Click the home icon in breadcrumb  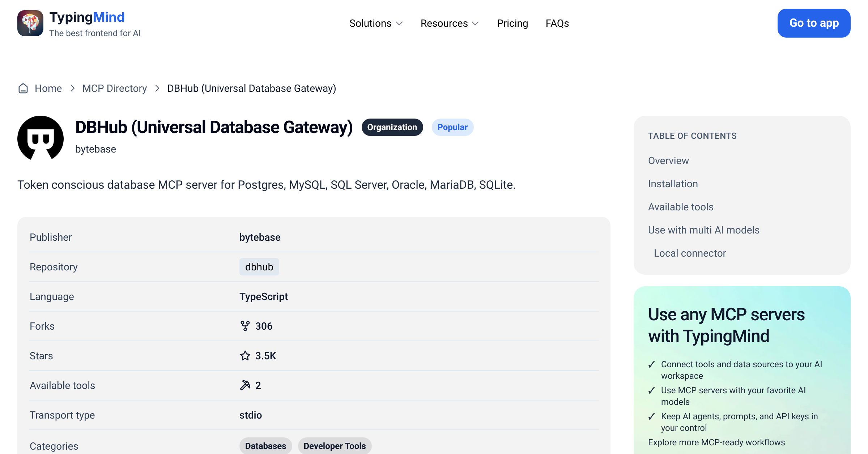(23, 89)
